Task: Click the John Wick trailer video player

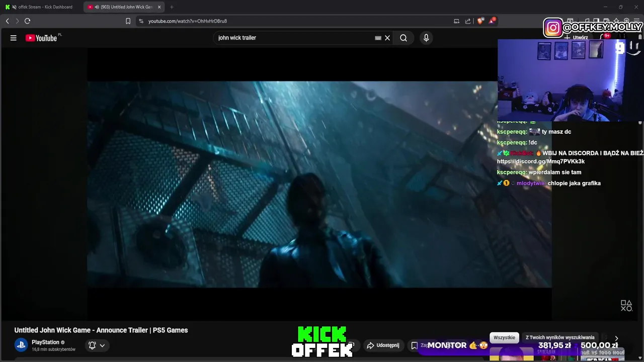Action: click(x=319, y=184)
